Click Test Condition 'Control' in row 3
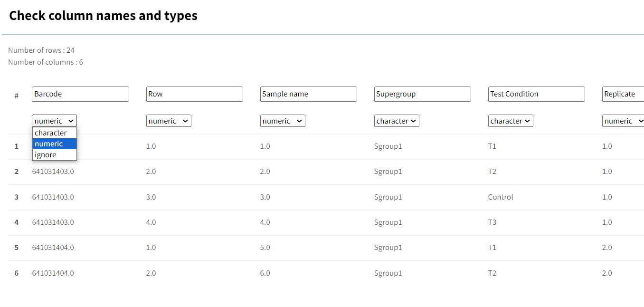The width and height of the screenshot is (644, 307). pos(501,197)
